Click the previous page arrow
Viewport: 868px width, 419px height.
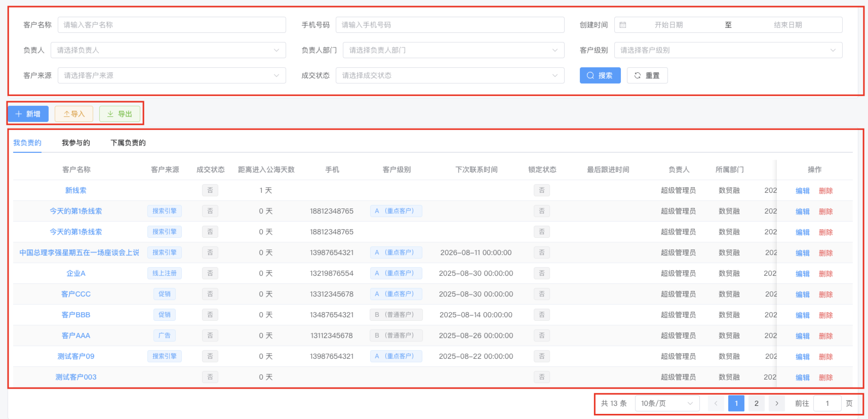pos(716,403)
